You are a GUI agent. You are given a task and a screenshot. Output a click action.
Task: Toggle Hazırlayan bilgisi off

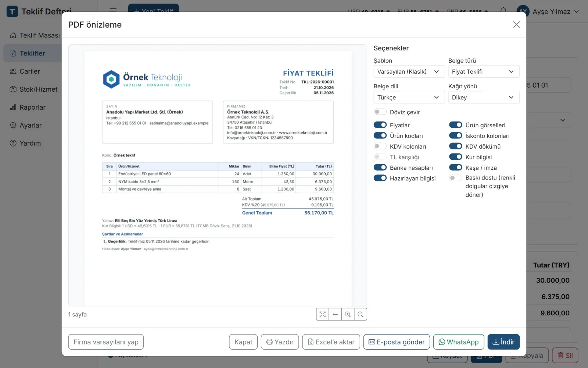click(x=380, y=178)
